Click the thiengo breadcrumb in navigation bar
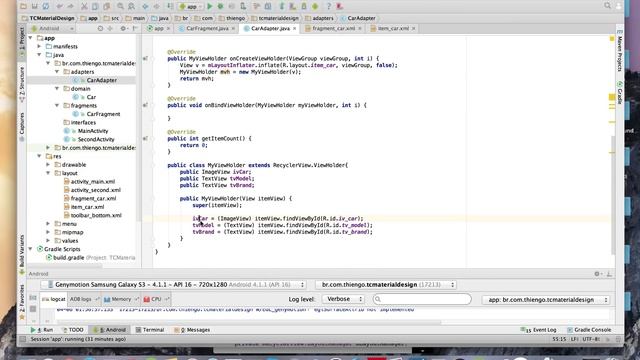The height and width of the screenshot is (360, 640). 231,18
